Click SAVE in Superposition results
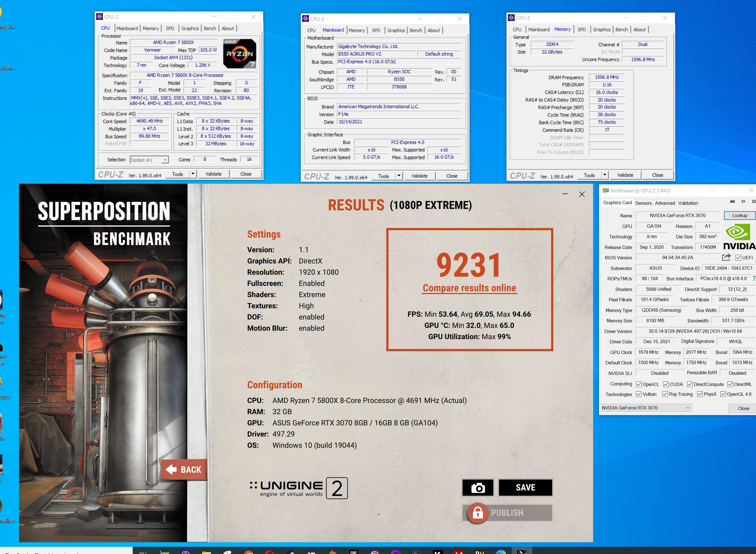 click(526, 488)
